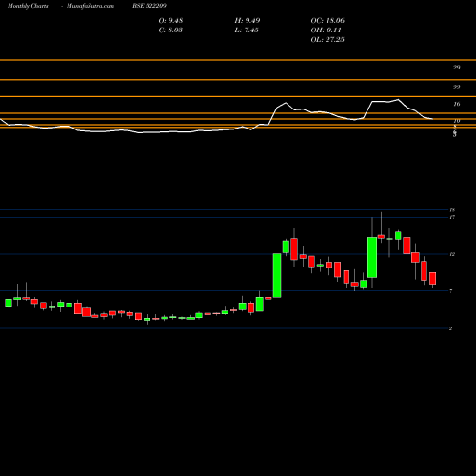
Task: Click the end of the white indicator line
Action: click(432, 119)
